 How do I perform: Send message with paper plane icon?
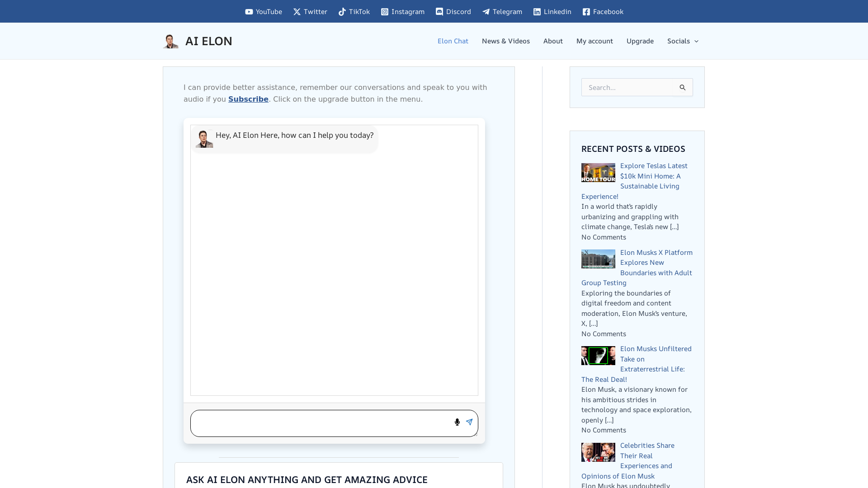coord(469,422)
